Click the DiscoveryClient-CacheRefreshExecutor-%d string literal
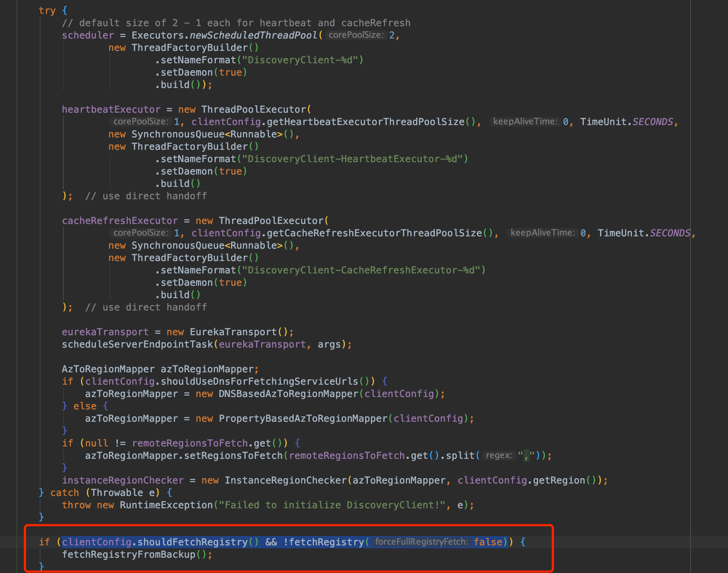 coord(361,270)
